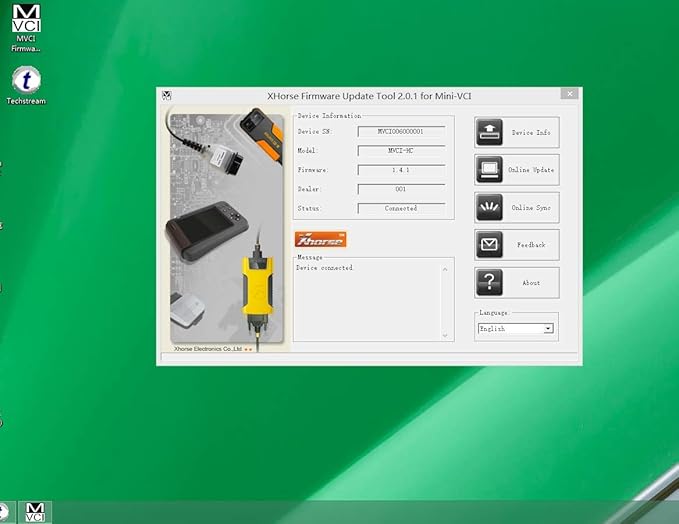The image size is (679, 524).
Task: Open Feedback via the envelope icon
Action: click(489, 245)
